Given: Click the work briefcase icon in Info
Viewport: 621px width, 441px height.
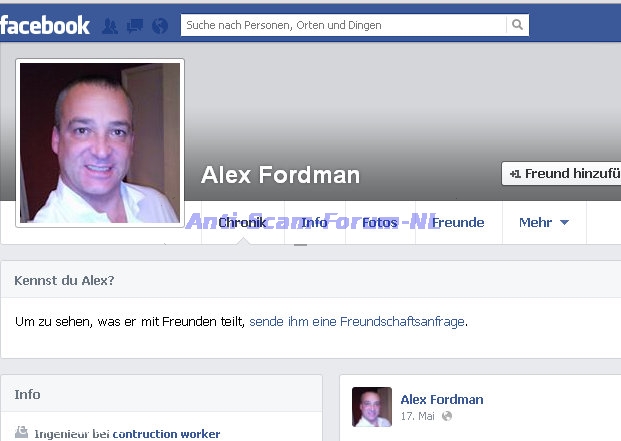Looking at the screenshot, I should (21, 432).
